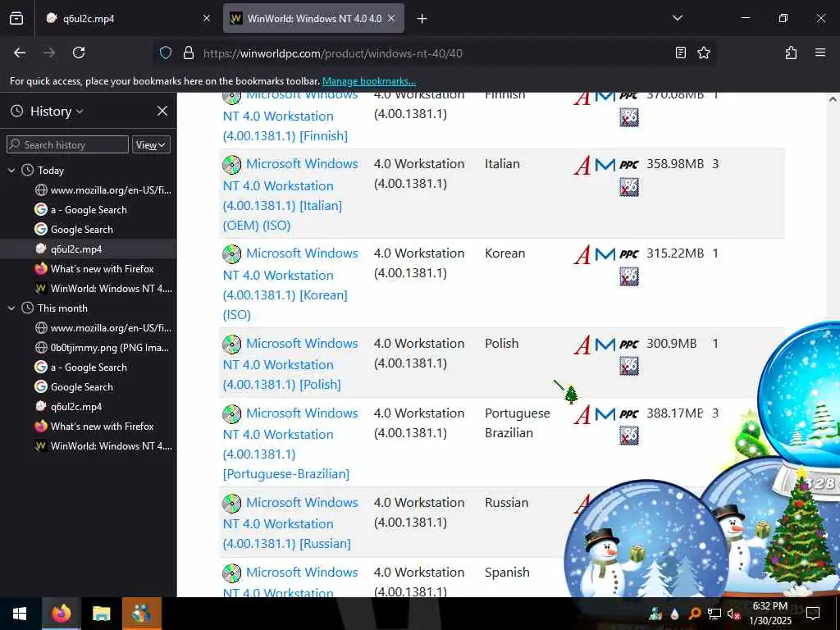Toggle reader view in the address bar
Viewport: 840px width, 630px height.
tap(680, 52)
